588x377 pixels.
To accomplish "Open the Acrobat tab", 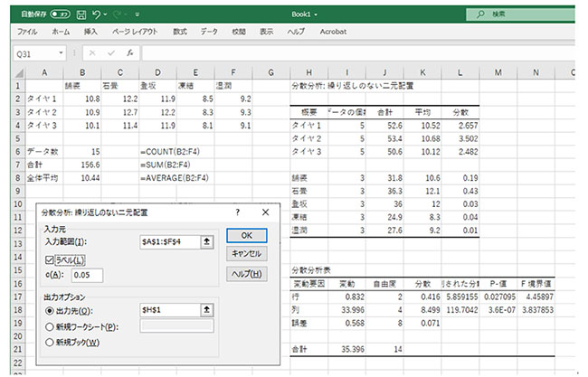I will click(x=333, y=32).
